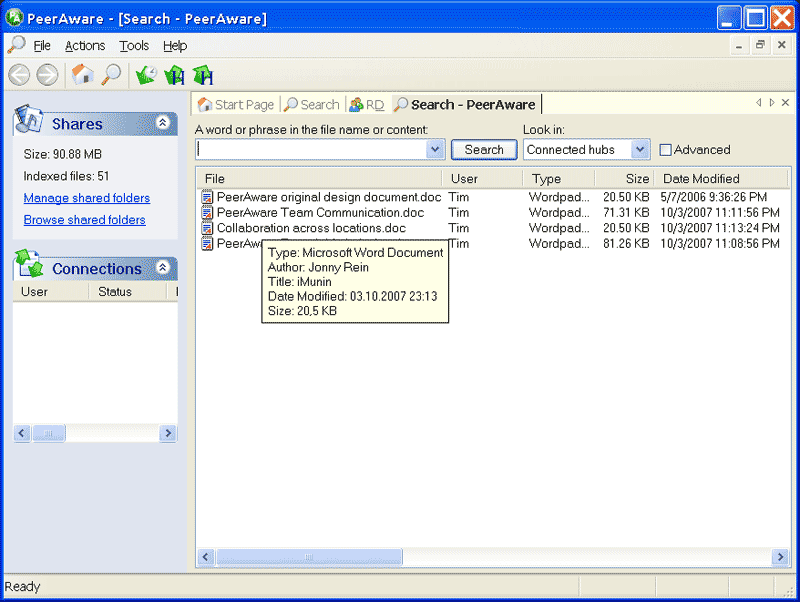Viewport: 800px width, 602px height.
Task: Open the Look in Connected hubs dropdown
Action: pyautogui.click(x=640, y=150)
